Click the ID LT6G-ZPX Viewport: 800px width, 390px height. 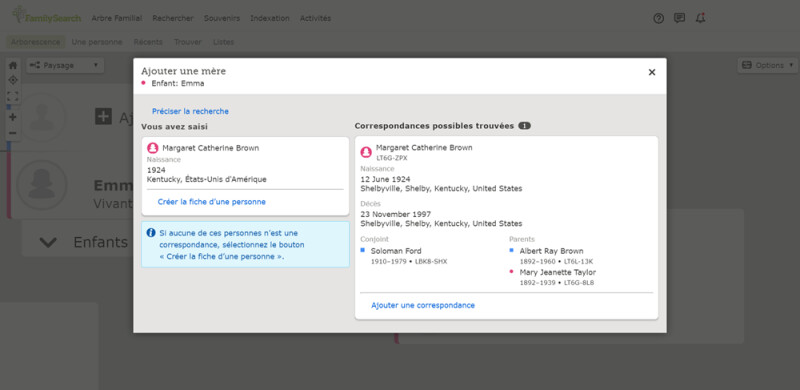392,158
